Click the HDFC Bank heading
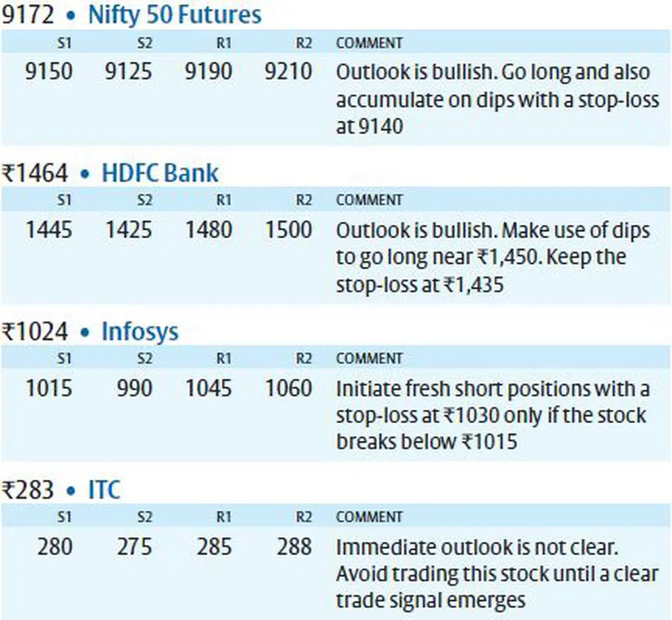 pos(160,173)
